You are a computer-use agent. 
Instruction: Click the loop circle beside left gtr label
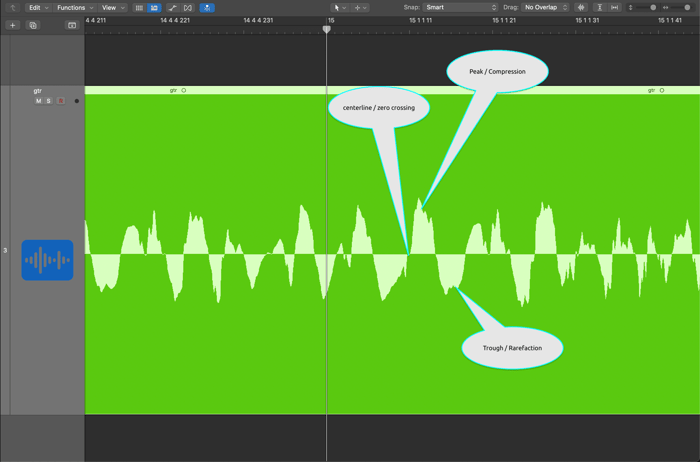(183, 90)
